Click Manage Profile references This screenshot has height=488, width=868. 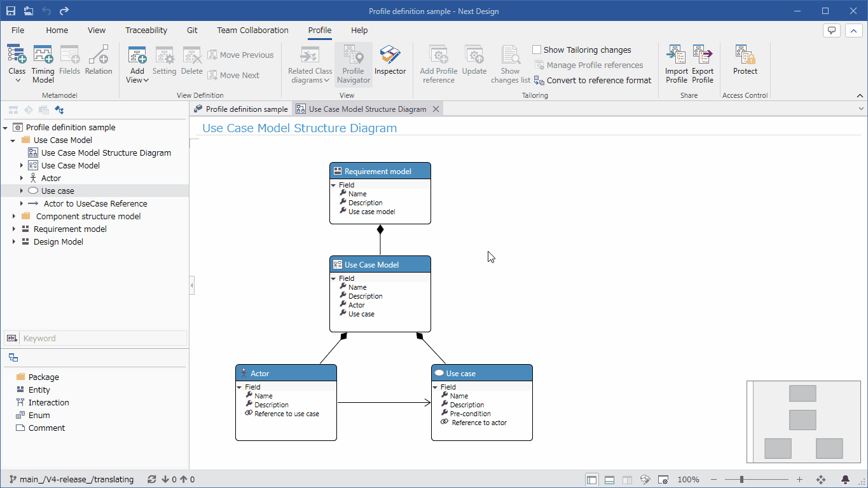(x=588, y=65)
